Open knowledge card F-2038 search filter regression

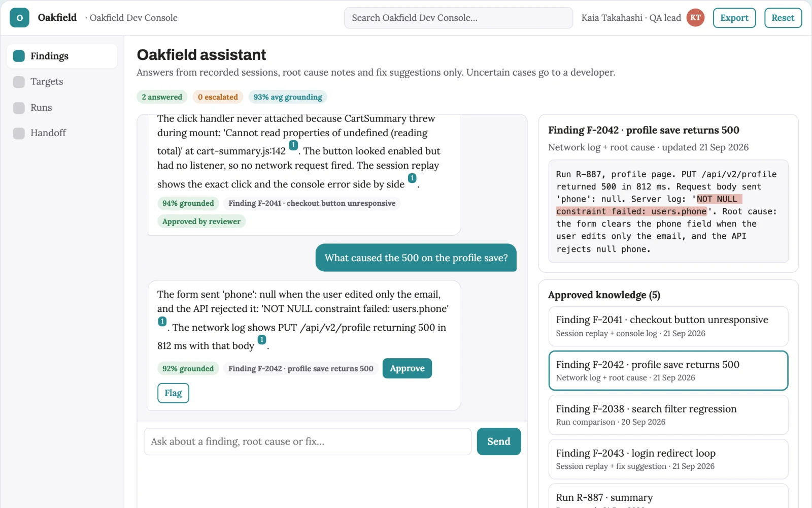point(668,415)
